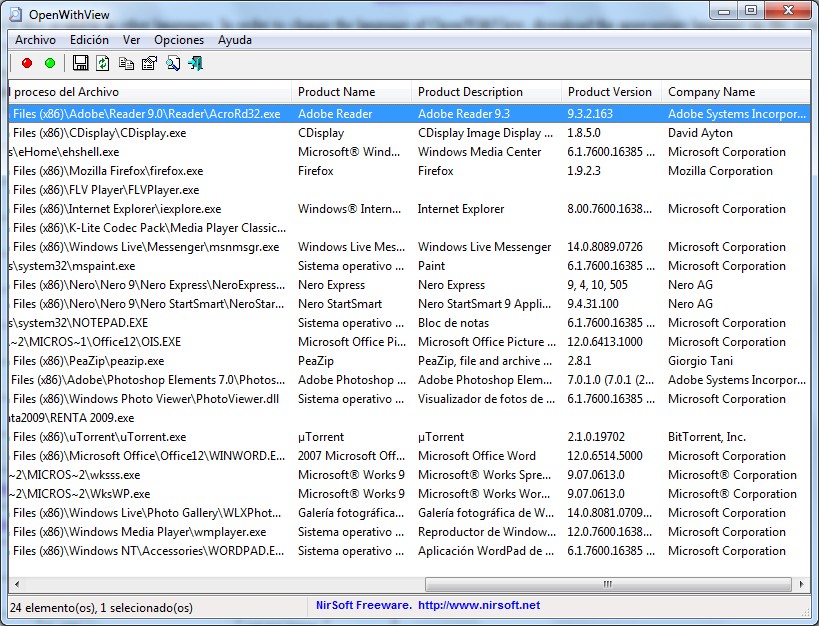Sort by the Product Name column header

(352, 92)
